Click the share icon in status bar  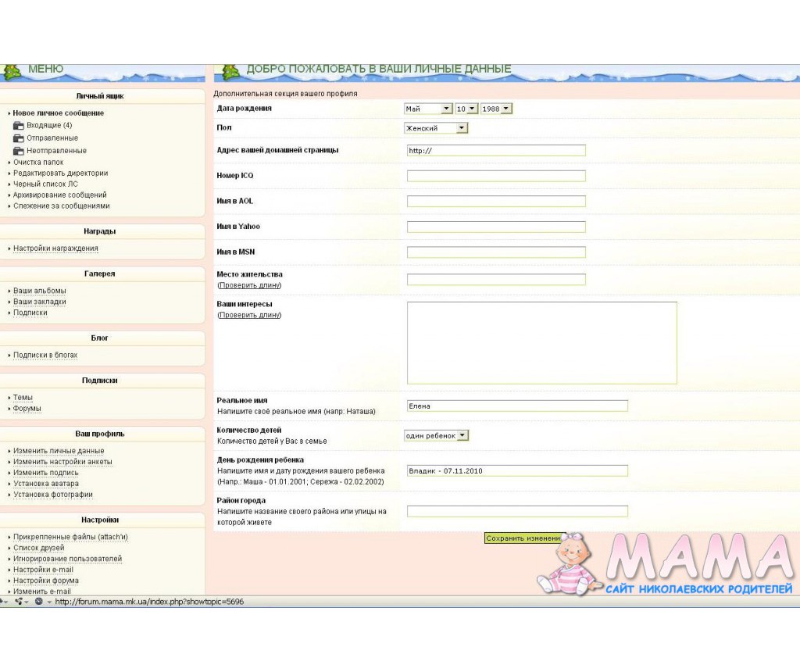click(x=19, y=602)
